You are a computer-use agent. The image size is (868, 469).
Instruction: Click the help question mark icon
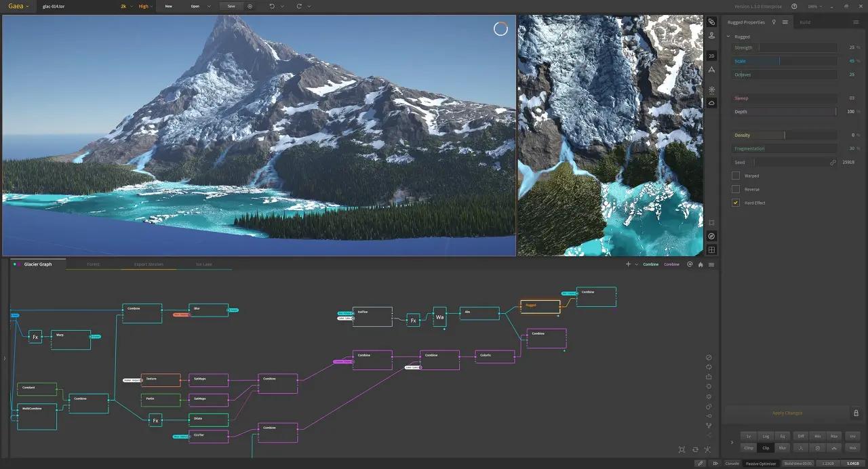click(794, 6)
